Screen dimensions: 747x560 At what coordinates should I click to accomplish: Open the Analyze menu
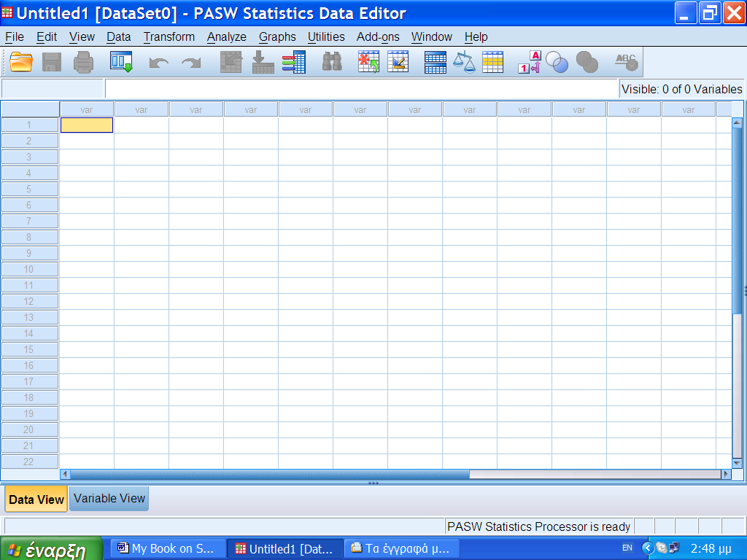(x=227, y=36)
